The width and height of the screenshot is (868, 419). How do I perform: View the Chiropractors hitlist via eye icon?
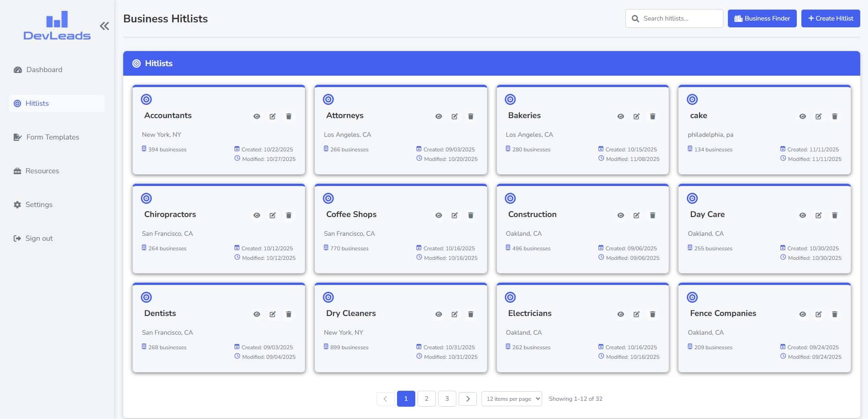pyautogui.click(x=257, y=216)
